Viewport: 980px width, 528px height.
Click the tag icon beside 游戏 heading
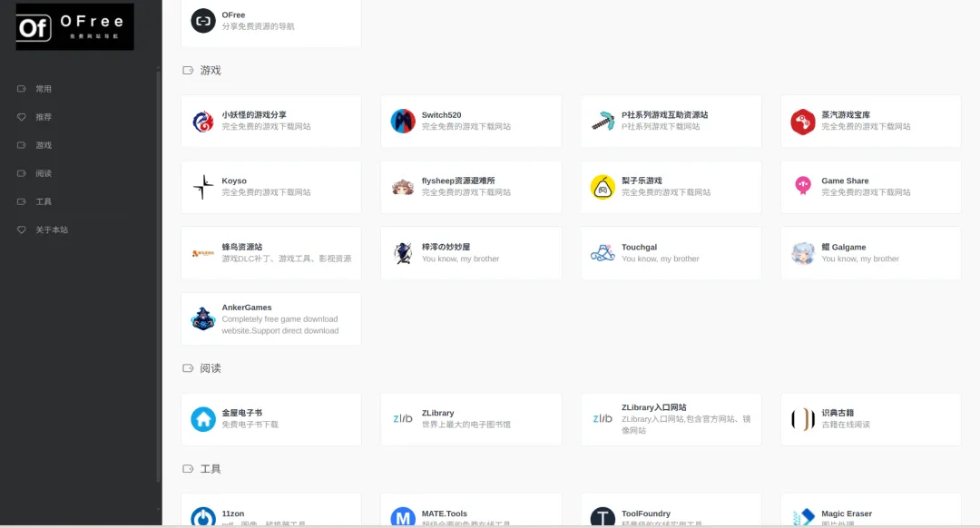pyautogui.click(x=188, y=71)
